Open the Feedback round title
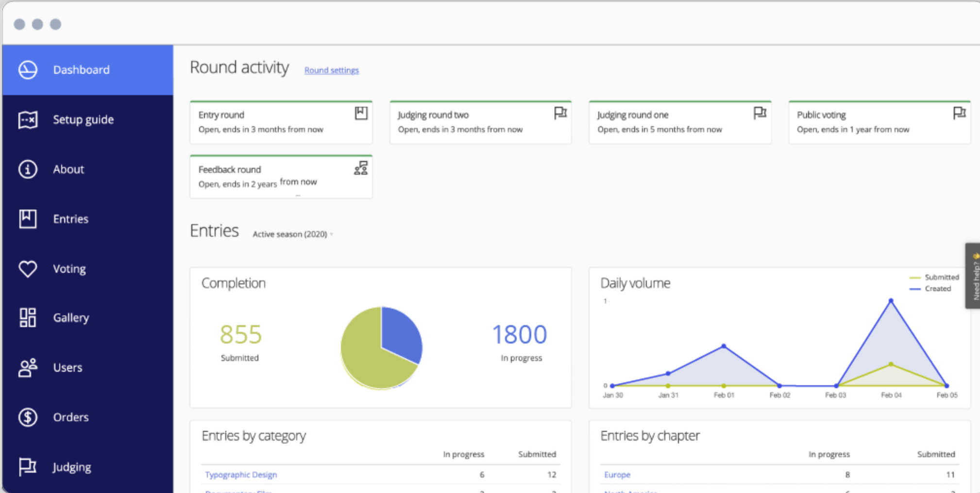980x493 pixels. point(230,170)
